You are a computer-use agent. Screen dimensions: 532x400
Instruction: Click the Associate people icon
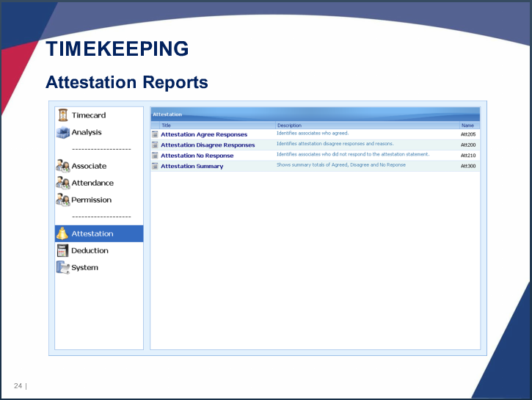62,166
